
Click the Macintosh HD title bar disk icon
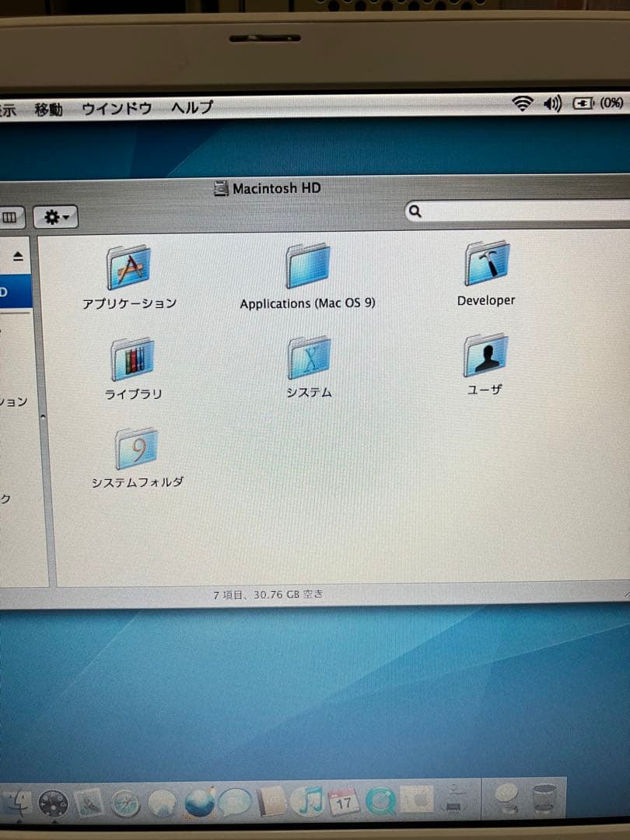[221, 188]
